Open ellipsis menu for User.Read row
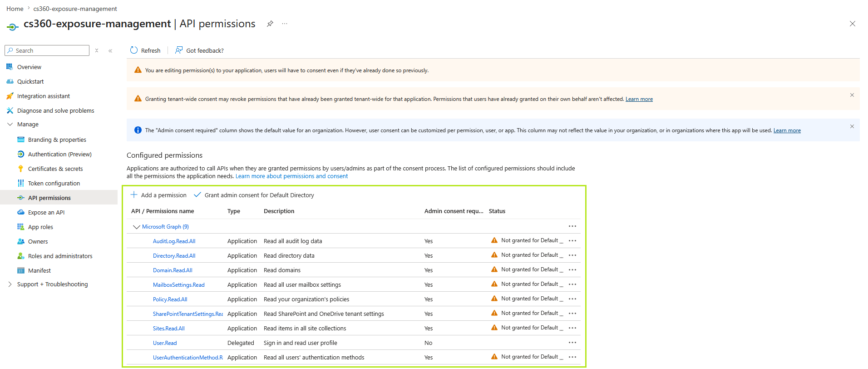The height and width of the screenshot is (369, 868). [572, 343]
